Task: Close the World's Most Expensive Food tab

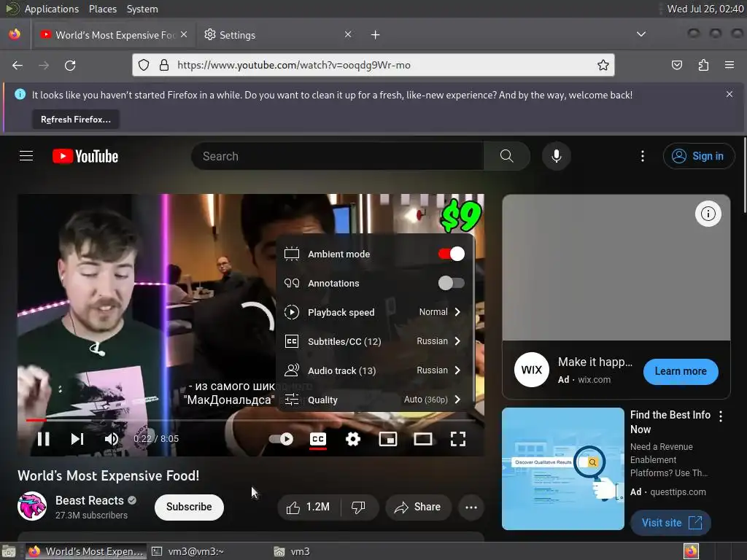Action: click(184, 35)
